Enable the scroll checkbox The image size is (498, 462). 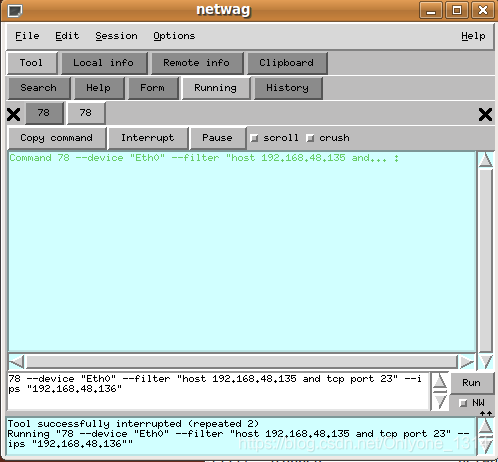[254, 138]
